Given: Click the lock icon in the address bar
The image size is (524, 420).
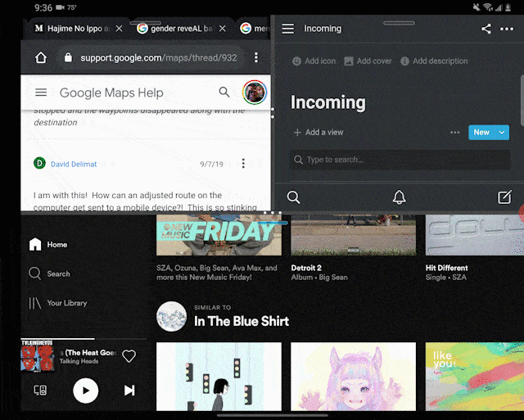Looking at the screenshot, I should pos(68,57).
